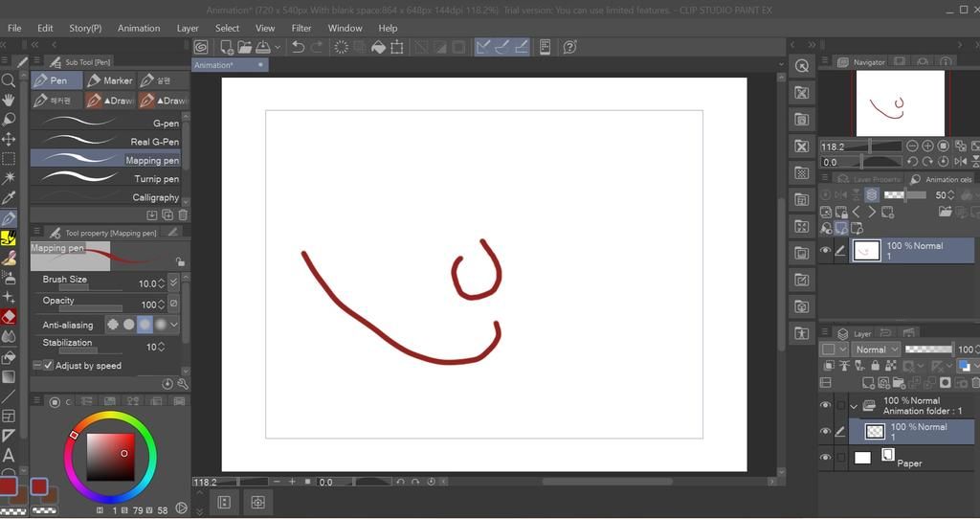Click the Undo arrow in command bar

(x=299, y=47)
